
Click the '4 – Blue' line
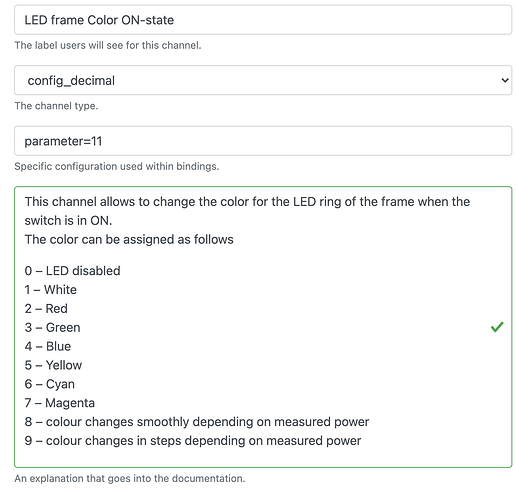[48, 346]
